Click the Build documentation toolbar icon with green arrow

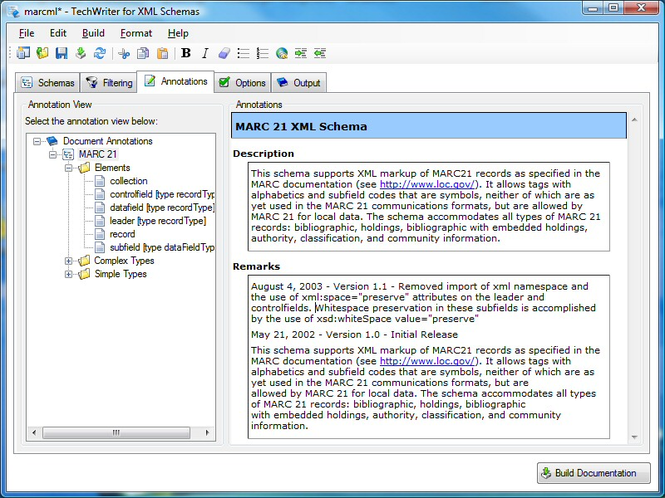click(x=81, y=53)
